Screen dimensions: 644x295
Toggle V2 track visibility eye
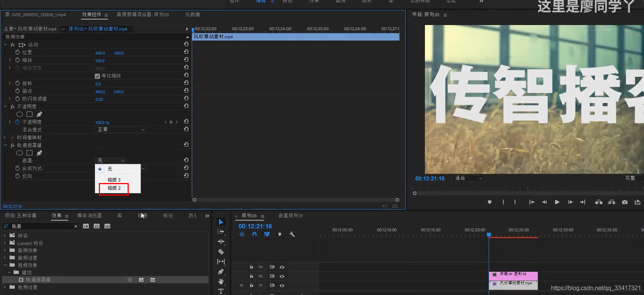click(282, 276)
